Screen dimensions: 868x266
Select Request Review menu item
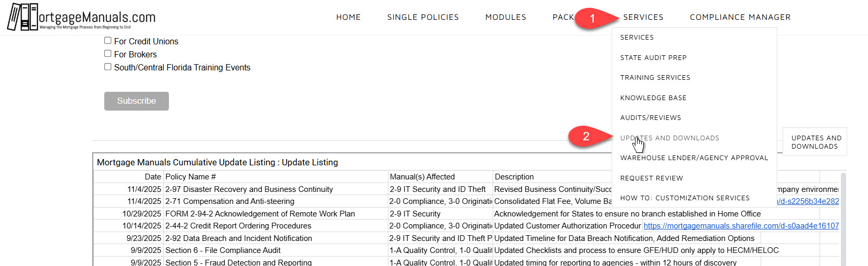(651, 178)
